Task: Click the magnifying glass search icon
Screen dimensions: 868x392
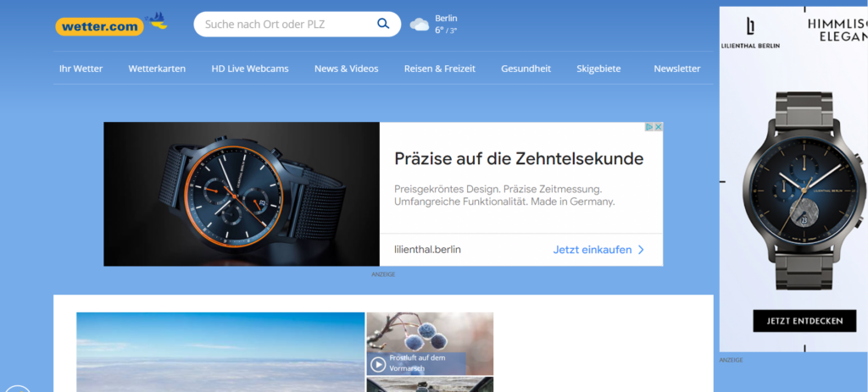Action: click(x=383, y=24)
